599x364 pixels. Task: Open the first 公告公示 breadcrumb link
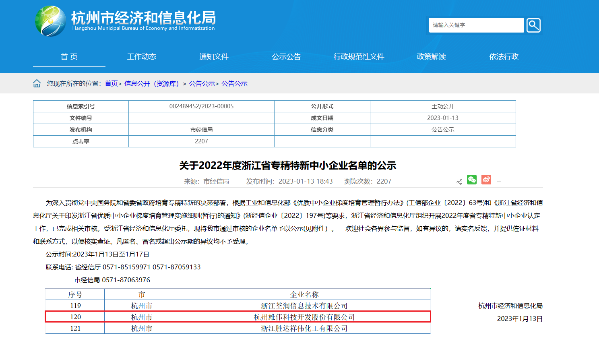click(202, 83)
